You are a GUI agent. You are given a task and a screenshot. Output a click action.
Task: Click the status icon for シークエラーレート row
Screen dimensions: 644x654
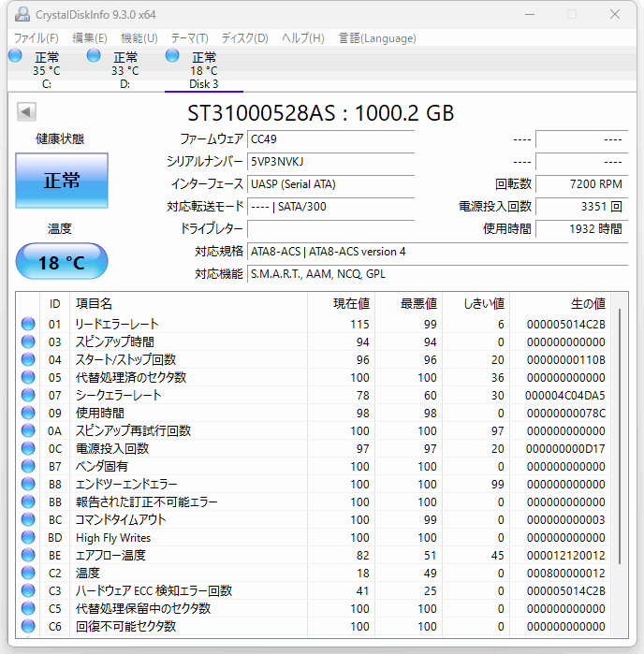pos(28,395)
